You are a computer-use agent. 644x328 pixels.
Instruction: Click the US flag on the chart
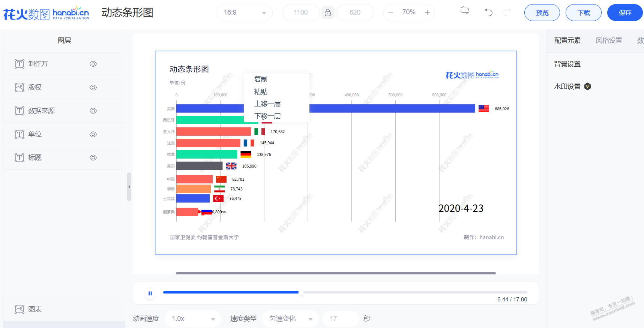(x=484, y=109)
